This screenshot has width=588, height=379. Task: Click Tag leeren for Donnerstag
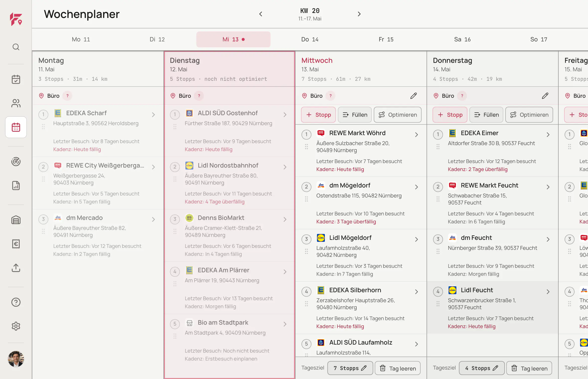click(529, 368)
